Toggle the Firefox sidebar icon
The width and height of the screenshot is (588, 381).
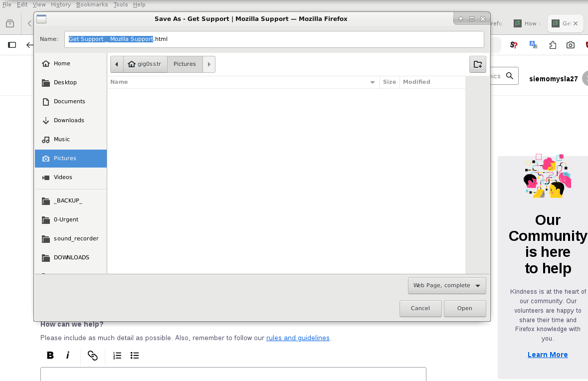click(12, 45)
